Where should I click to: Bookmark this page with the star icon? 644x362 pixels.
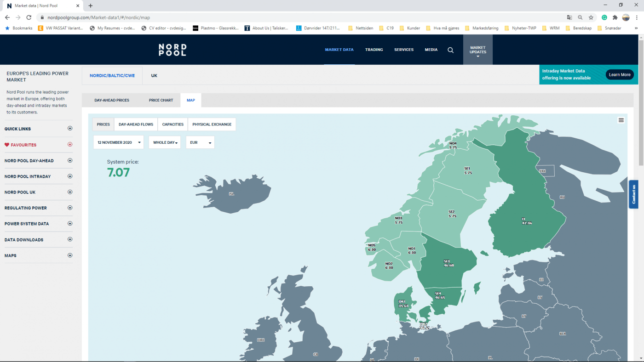[591, 17]
